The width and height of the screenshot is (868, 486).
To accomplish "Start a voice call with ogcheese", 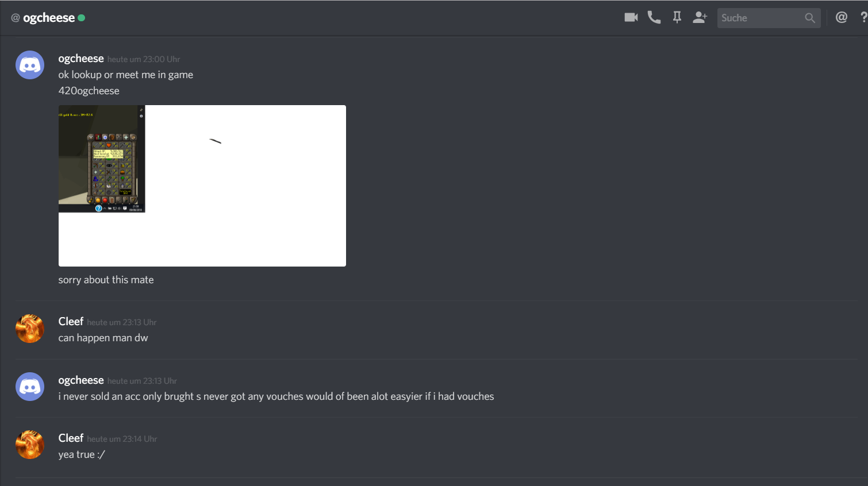I will pyautogui.click(x=654, y=17).
